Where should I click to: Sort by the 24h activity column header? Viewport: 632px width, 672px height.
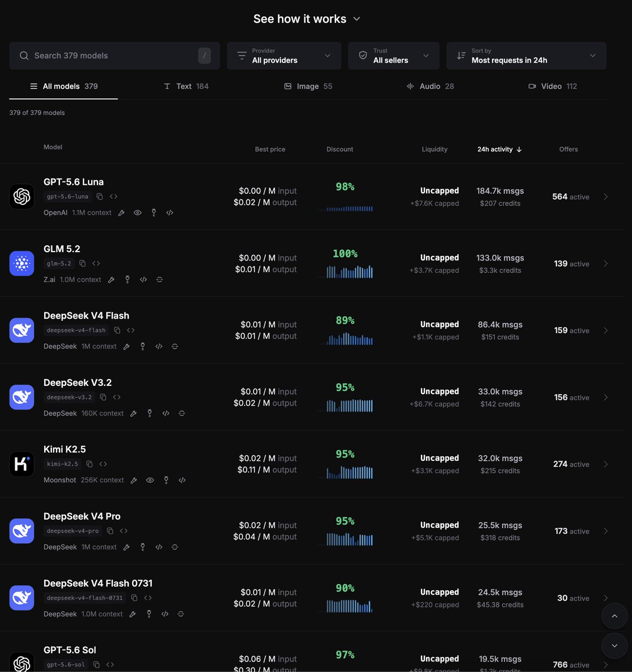point(499,150)
